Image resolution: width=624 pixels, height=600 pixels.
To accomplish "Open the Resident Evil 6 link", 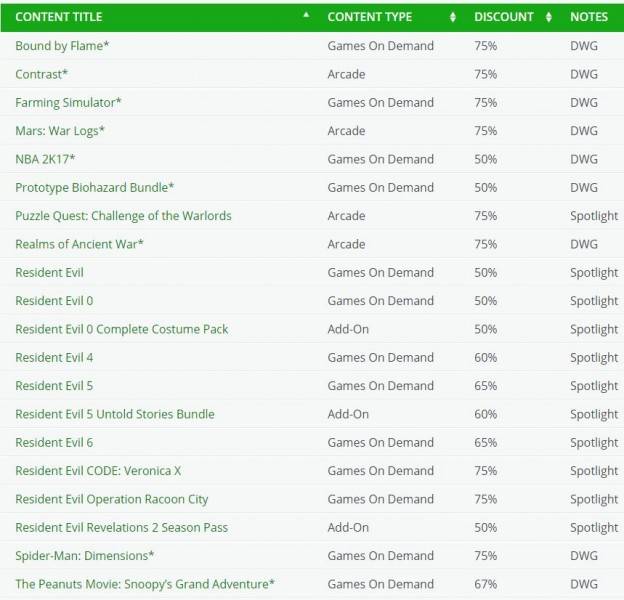I will click(54, 442).
